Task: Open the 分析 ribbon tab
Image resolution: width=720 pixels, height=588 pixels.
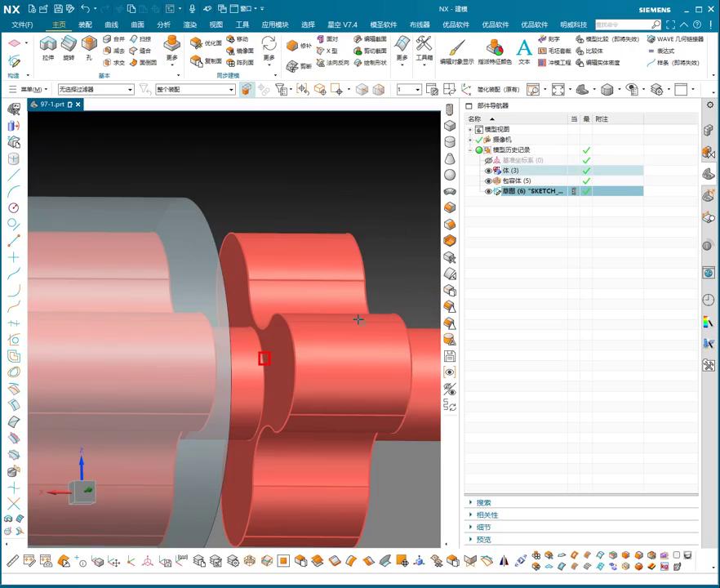Action: 163,24
